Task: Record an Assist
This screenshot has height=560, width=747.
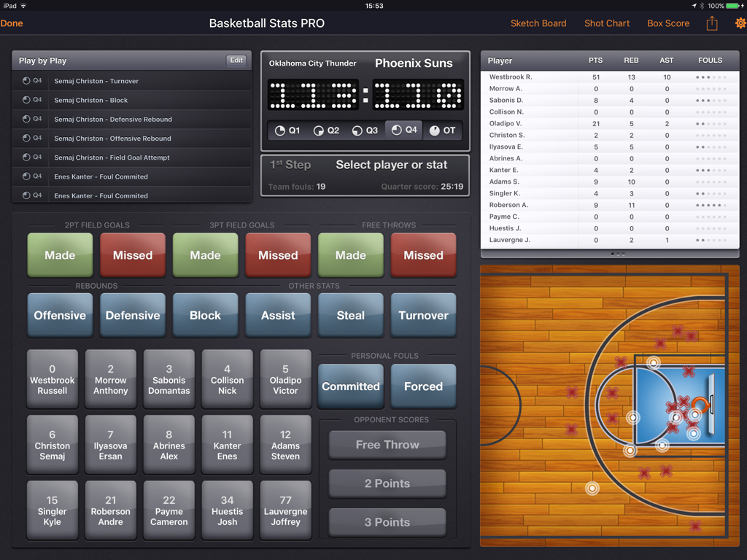Action: tap(278, 315)
